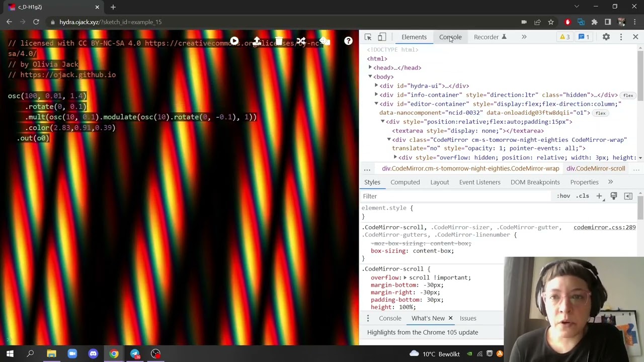Open the Recorder tab
This screenshot has width=644, height=362.
pos(490,37)
